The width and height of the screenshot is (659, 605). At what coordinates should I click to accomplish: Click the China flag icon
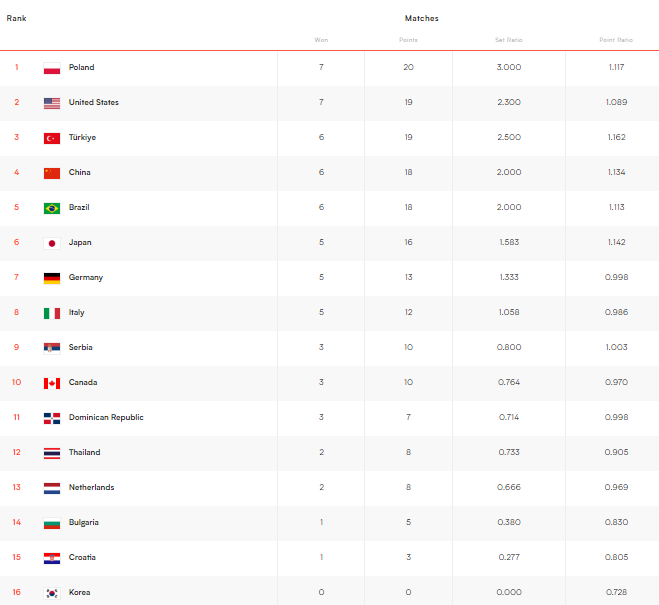pos(52,173)
